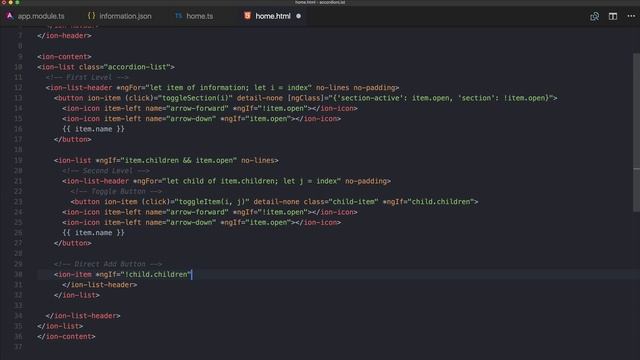Click the vertical scrollbar thumb in the editor
The height and width of the screenshot is (360, 640).
coord(636,133)
